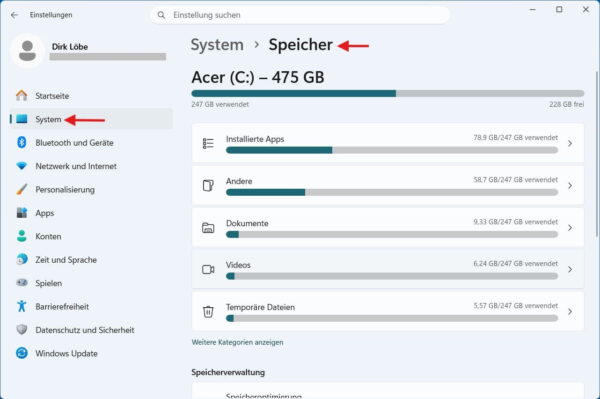The width and height of the screenshot is (600, 399).
Task: Click the Einstellung suchen search field
Action: [x=300, y=15]
